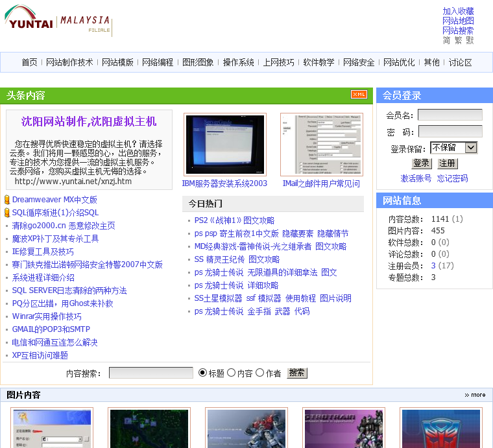Click the 搜索 button for content search
Screen dimensions: 493x448
point(297,373)
